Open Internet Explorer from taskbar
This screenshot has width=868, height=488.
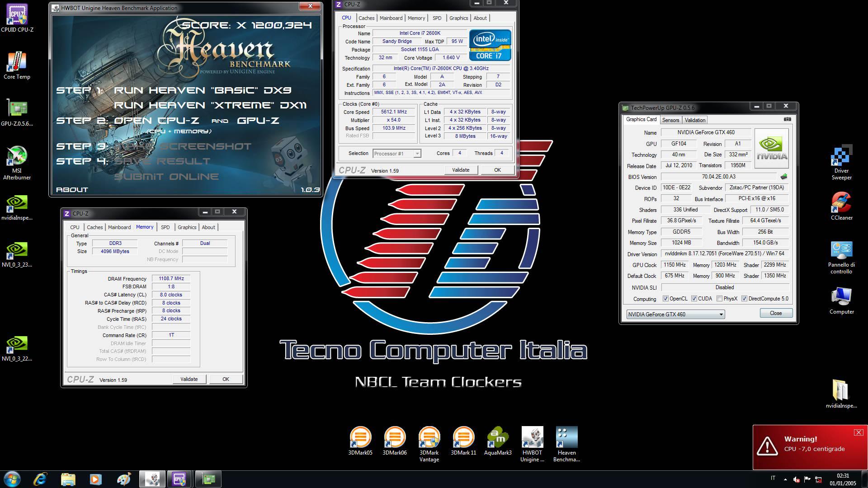pyautogui.click(x=40, y=479)
